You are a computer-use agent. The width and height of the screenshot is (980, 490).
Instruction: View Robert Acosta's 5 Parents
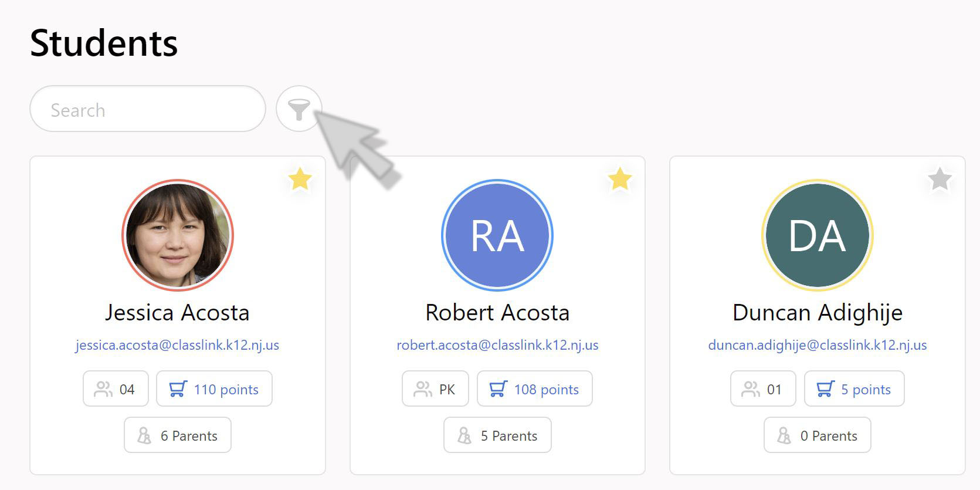pyautogui.click(x=497, y=435)
